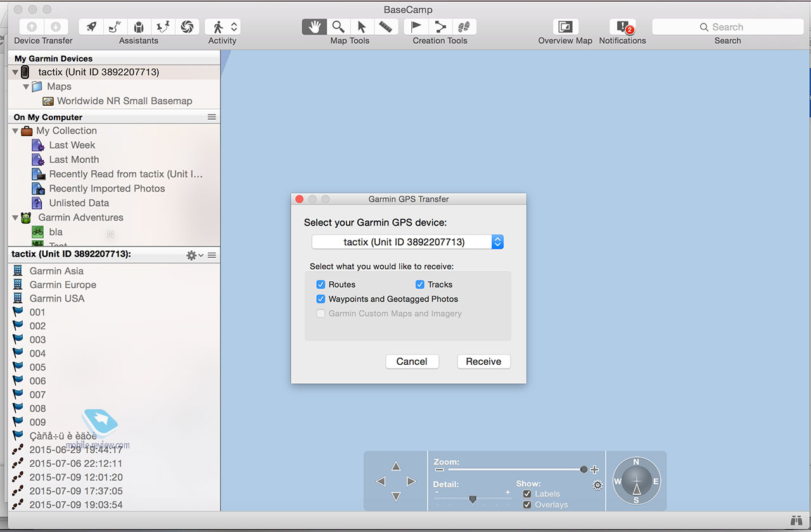The image size is (811, 532).
Task: Choose the New Route creation tool
Action: pyautogui.click(x=440, y=27)
